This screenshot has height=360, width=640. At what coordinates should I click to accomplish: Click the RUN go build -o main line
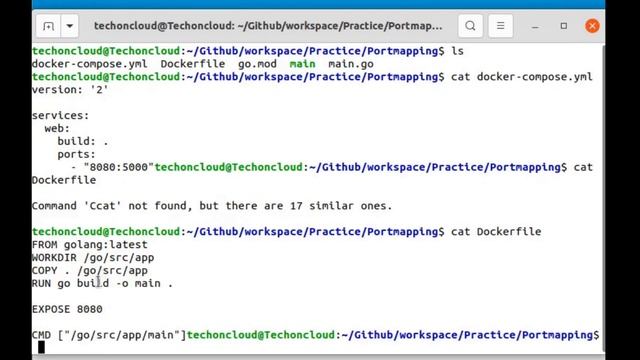click(102, 283)
